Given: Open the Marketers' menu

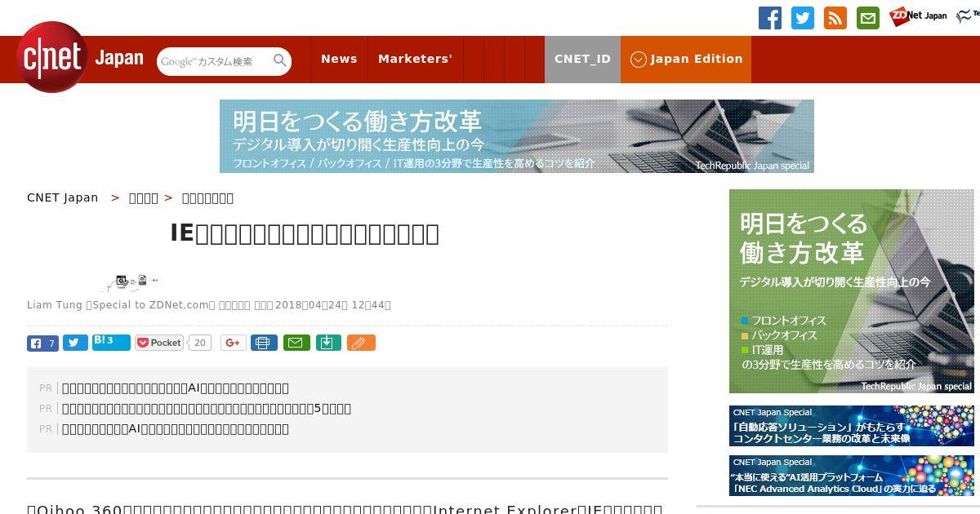Looking at the screenshot, I should 415,59.
